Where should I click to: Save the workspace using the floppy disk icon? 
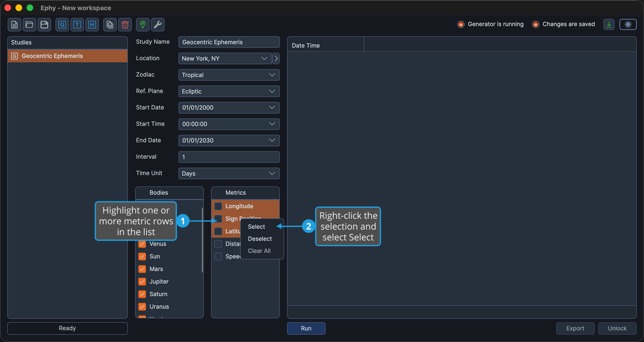44,25
